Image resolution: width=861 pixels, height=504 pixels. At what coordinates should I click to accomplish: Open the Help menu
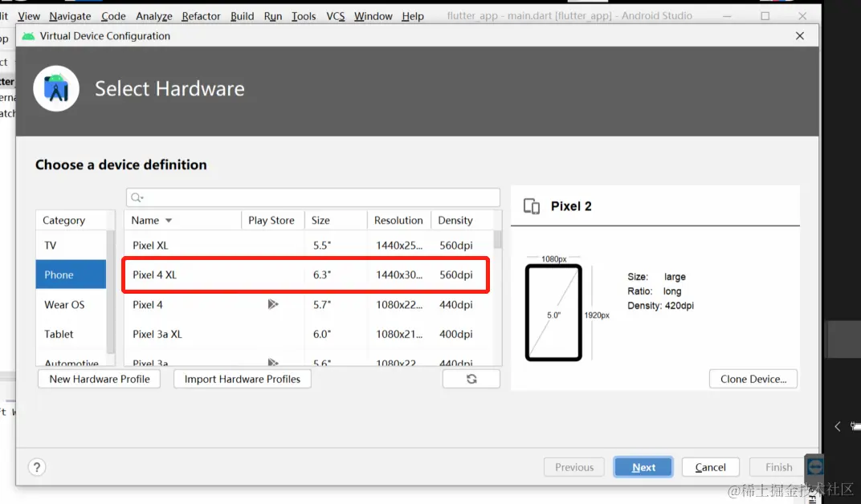pyautogui.click(x=412, y=16)
